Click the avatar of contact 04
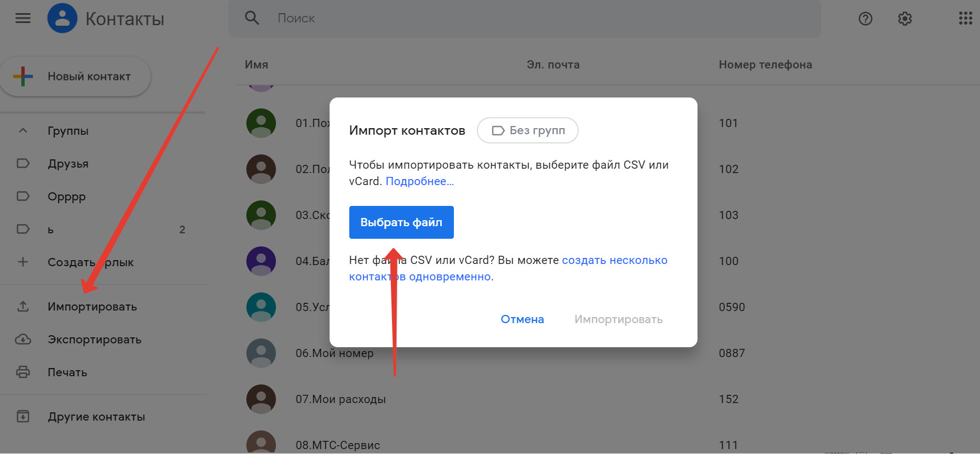This screenshot has height=454, width=980. click(261, 261)
